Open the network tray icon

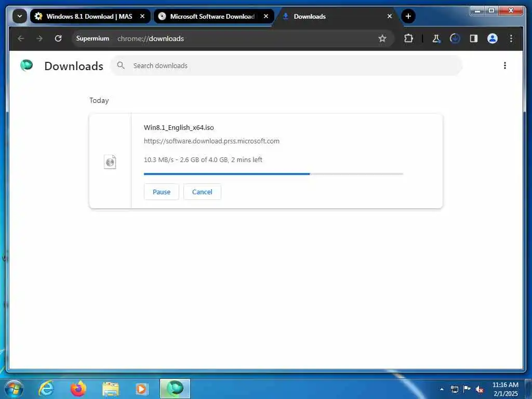[x=454, y=389]
